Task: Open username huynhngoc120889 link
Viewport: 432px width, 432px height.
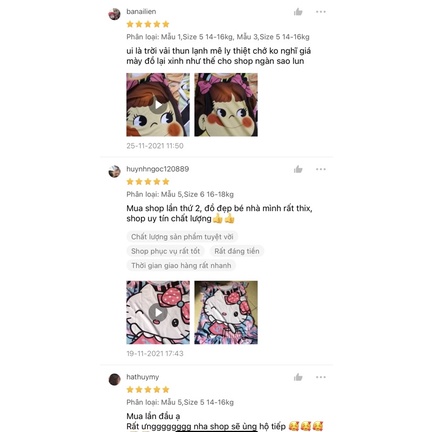Action: pyautogui.click(x=158, y=169)
